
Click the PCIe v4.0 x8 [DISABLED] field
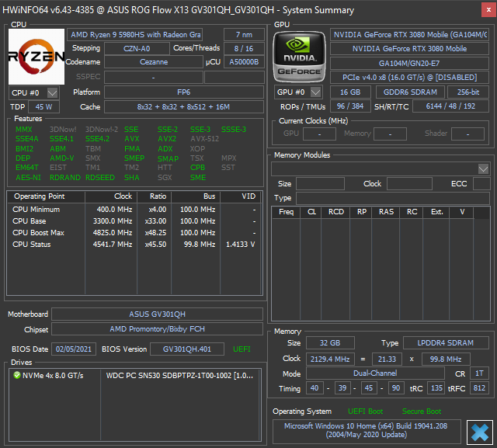pyautogui.click(x=409, y=78)
